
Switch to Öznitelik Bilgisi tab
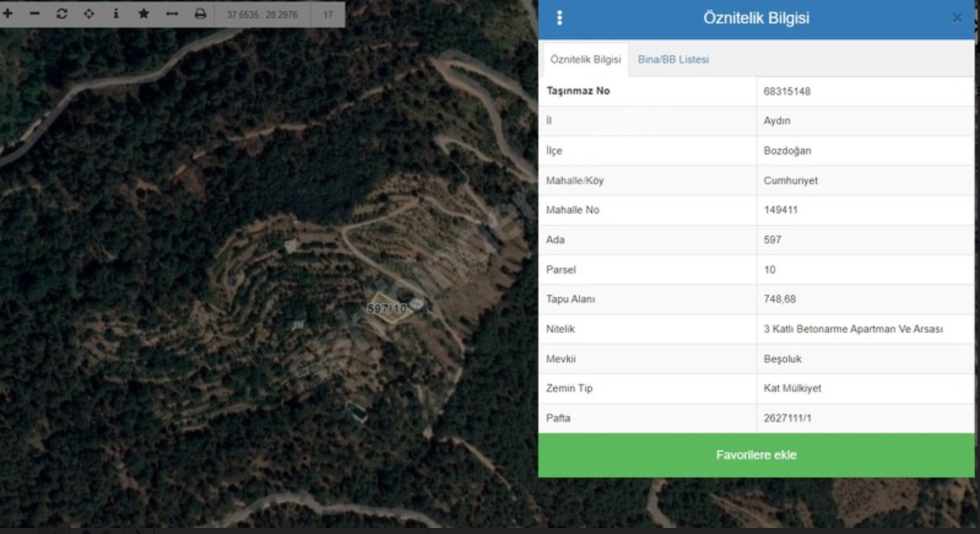click(586, 60)
